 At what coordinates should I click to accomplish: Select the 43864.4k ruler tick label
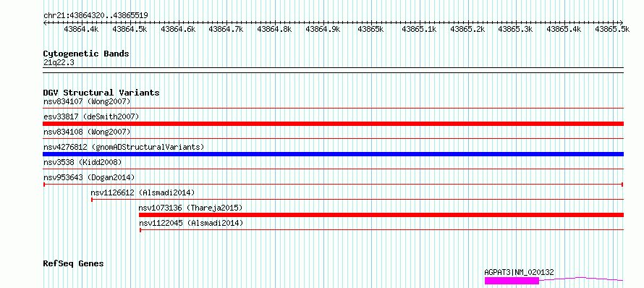(81, 29)
